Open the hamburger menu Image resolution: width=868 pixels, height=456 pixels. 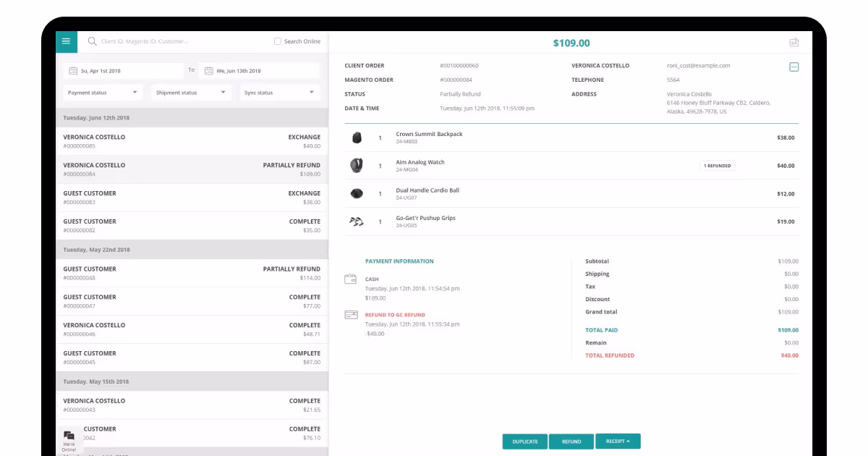(66, 41)
